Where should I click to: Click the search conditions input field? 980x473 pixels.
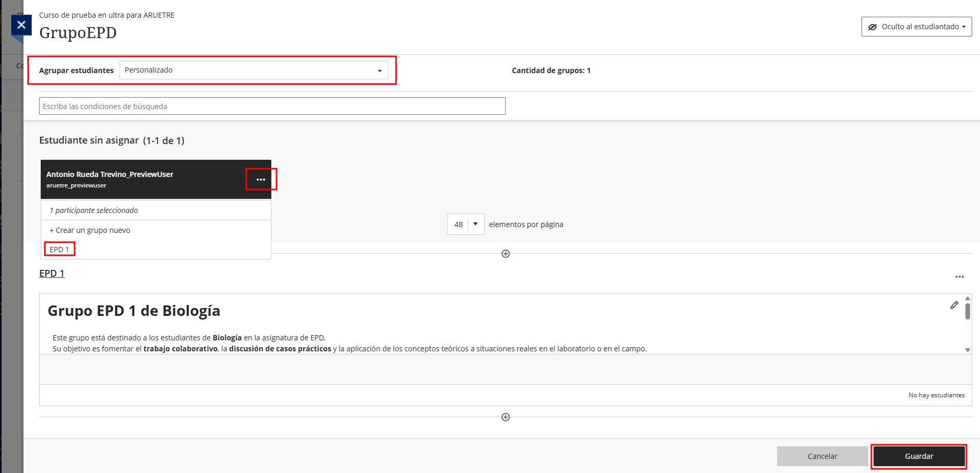point(272,107)
